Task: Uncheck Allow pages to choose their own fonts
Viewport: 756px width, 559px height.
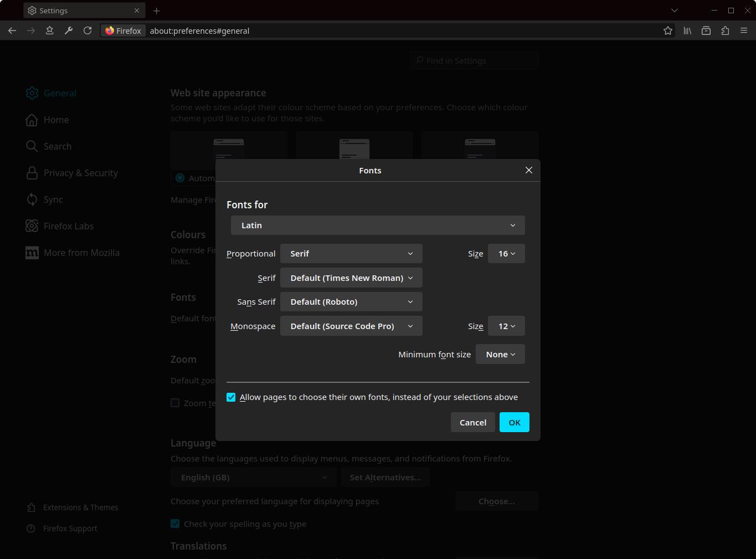Action: click(231, 397)
